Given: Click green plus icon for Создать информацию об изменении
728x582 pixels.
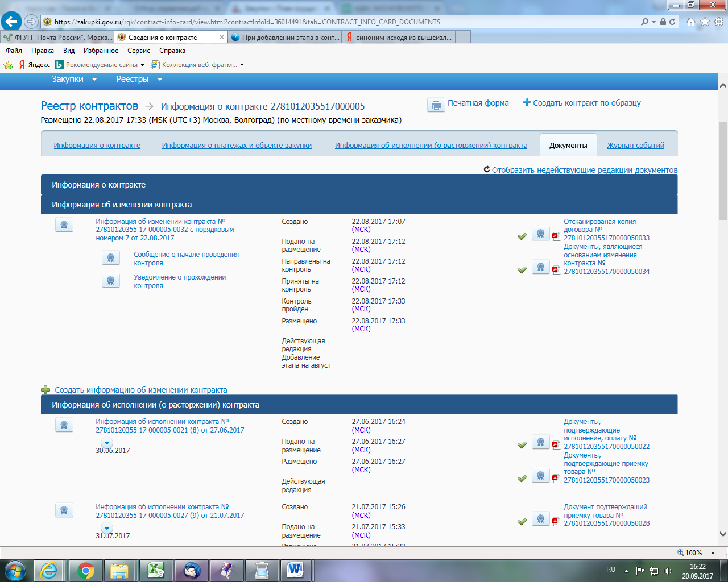Looking at the screenshot, I should (45, 390).
